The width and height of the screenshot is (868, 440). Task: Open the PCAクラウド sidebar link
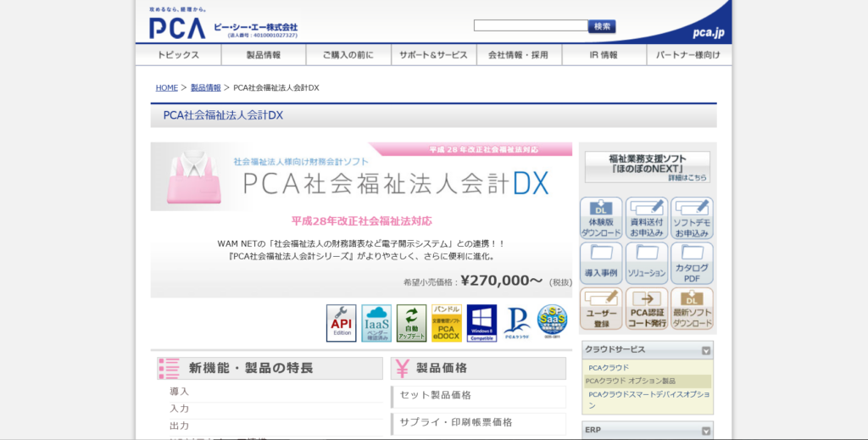point(609,367)
